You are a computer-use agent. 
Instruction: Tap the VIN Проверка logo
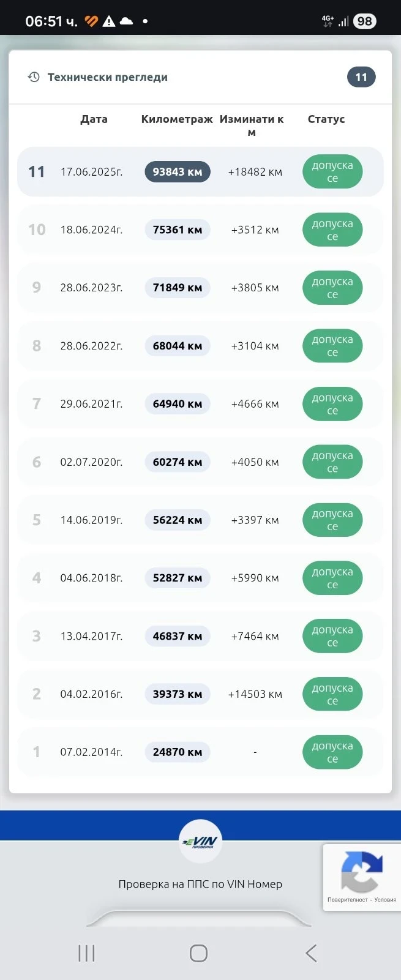tap(200, 842)
